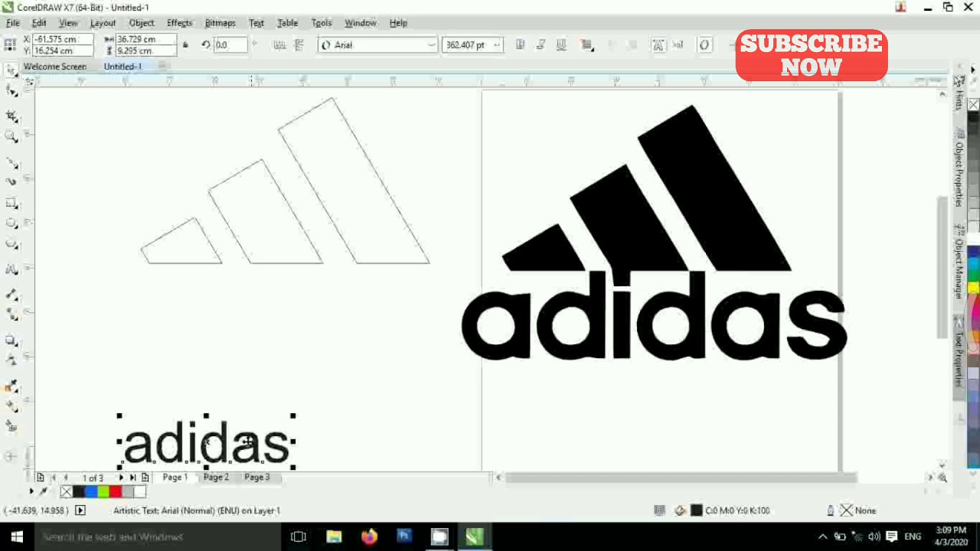Image resolution: width=980 pixels, height=551 pixels.
Task: Select the Shape tool in toolbox
Action: coord(11,91)
